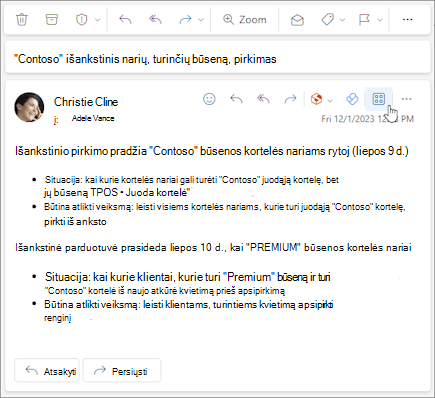Forward from the message header icon
This screenshot has width=435, height=398.
coord(290,99)
